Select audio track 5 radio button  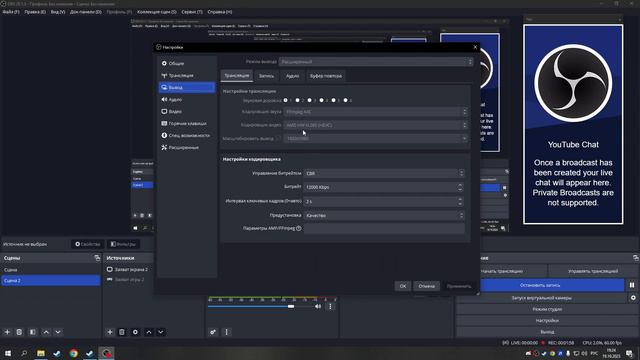(x=333, y=100)
